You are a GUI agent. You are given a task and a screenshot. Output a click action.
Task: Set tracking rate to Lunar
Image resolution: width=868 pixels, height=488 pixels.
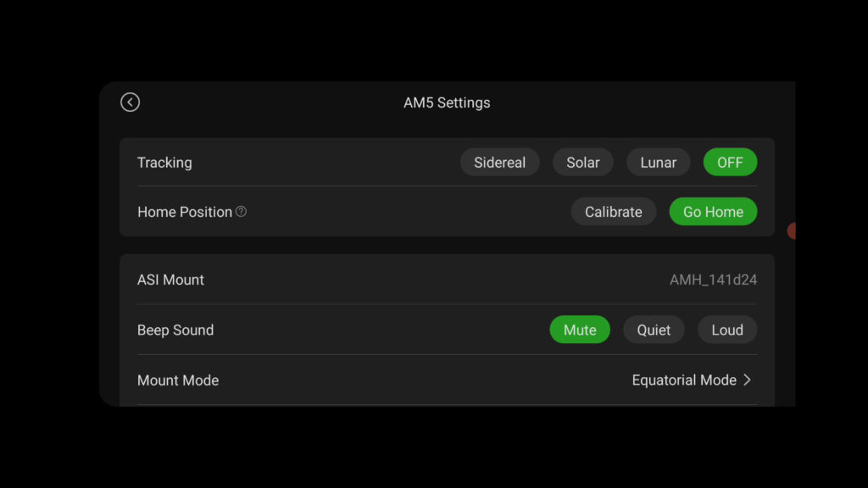[x=658, y=162]
